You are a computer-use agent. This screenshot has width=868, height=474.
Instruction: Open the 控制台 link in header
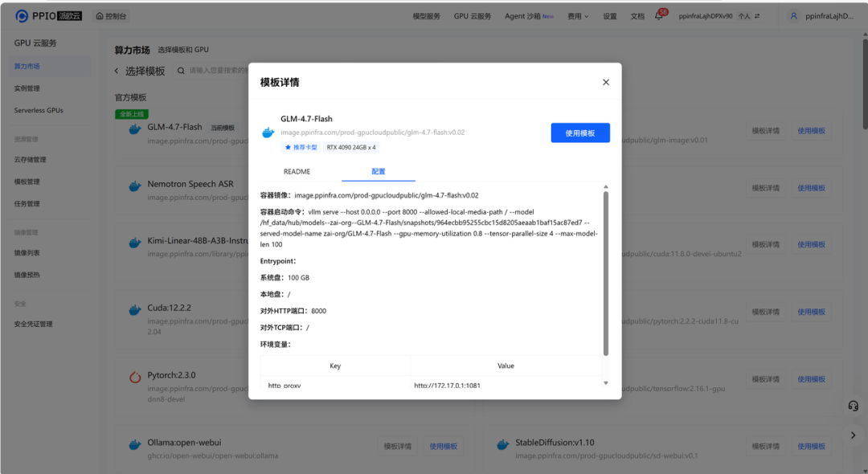(111, 16)
